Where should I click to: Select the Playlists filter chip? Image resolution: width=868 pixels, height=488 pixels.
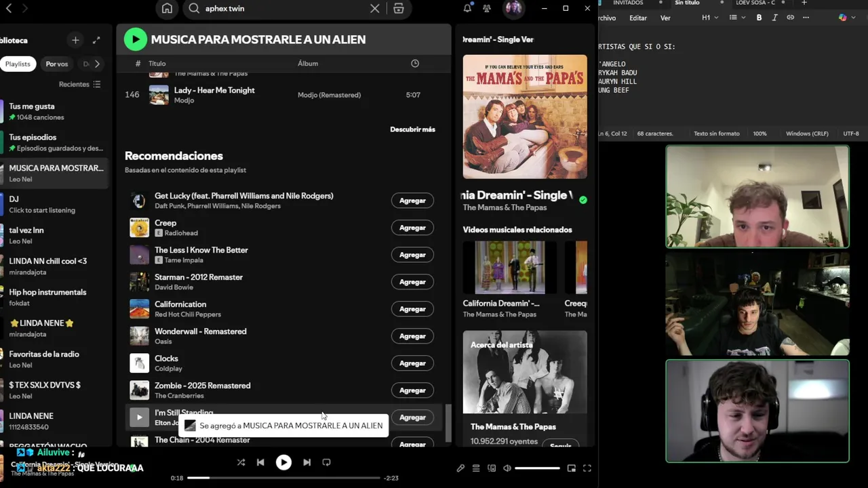[x=18, y=64]
